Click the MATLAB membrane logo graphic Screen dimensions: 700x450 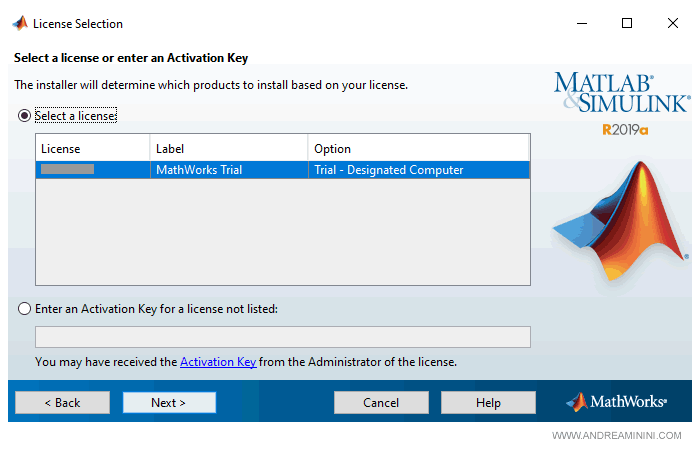[621, 221]
